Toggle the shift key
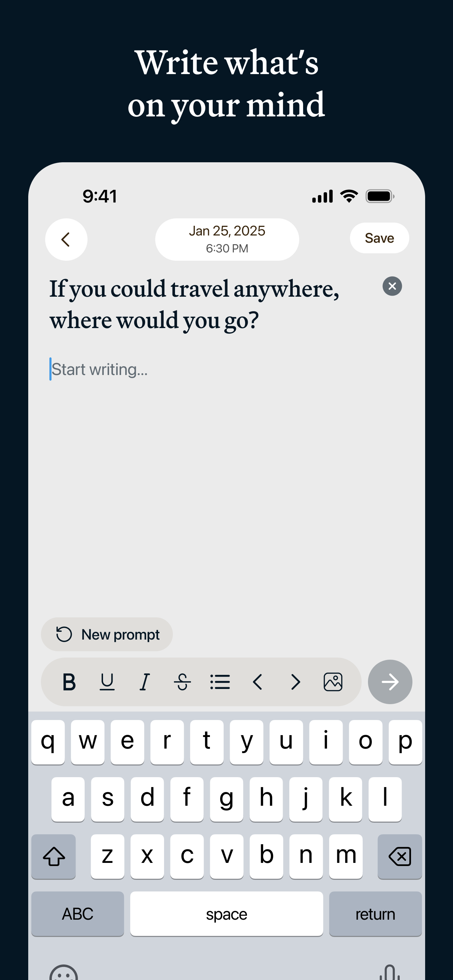Viewport: 453px width, 980px height. [x=53, y=857]
